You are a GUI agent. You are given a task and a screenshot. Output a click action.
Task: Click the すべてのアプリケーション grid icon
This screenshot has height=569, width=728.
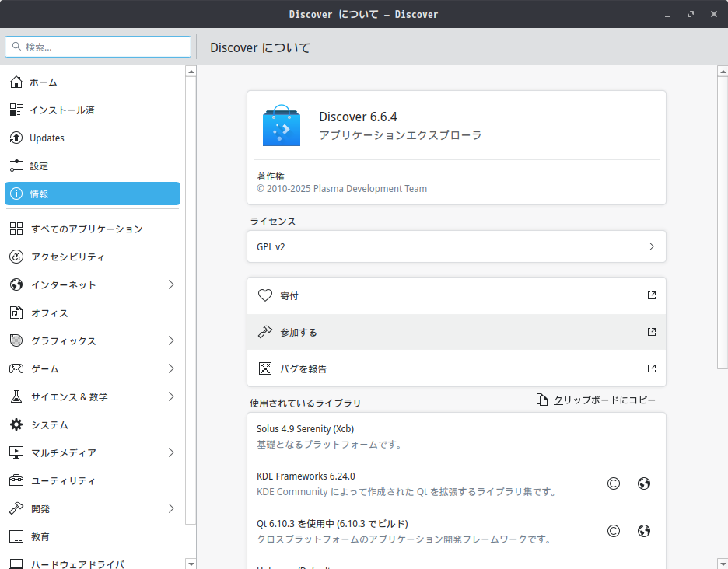pyautogui.click(x=16, y=229)
